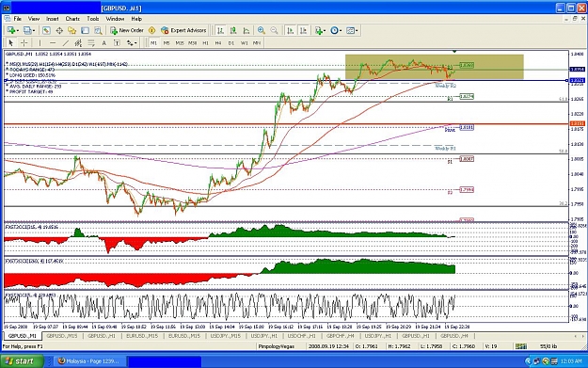Open the Windows start menu

coord(22,361)
